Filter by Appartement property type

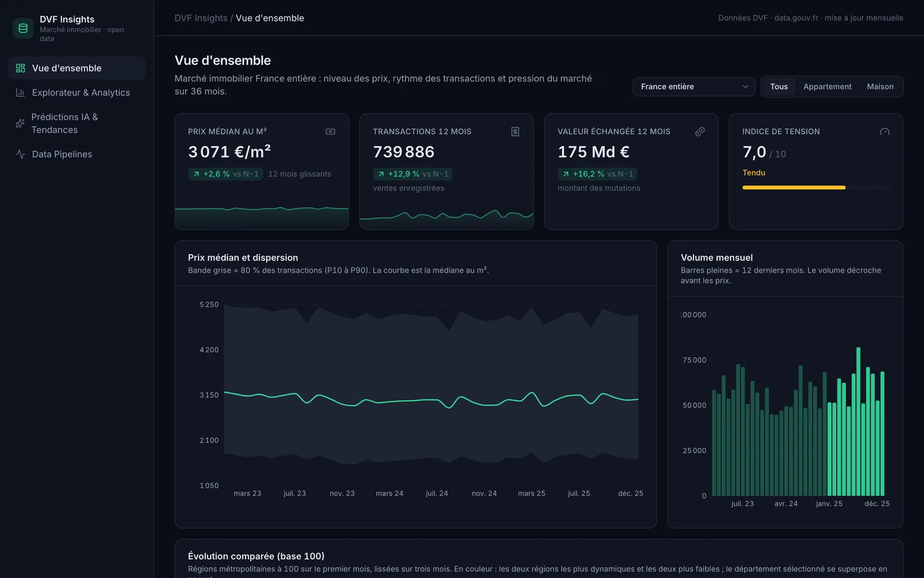827,87
